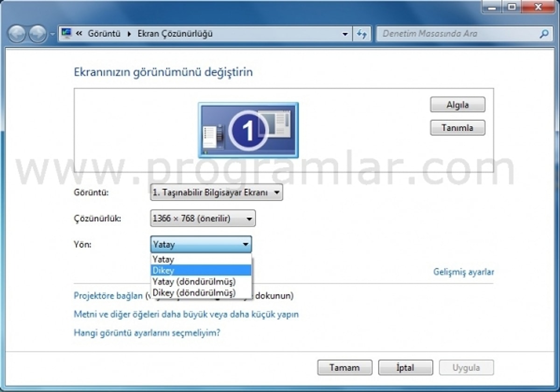
Task: Click the Algıla button
Action: (x=457, y=105)
